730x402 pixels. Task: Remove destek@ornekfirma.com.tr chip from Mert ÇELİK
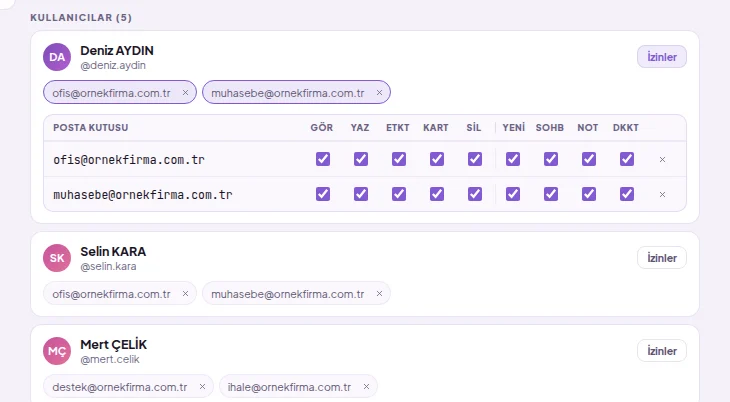click(202, 387)
